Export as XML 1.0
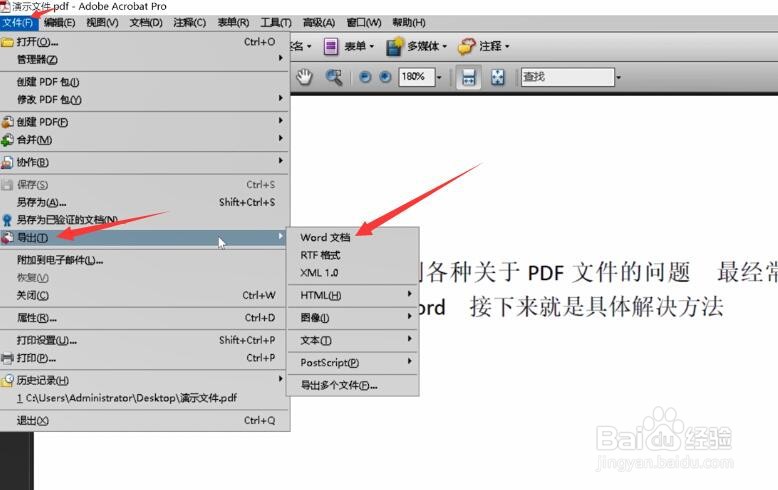Image resolution: width=778 pixels, height=490 pixels. [x=353, y=273]
